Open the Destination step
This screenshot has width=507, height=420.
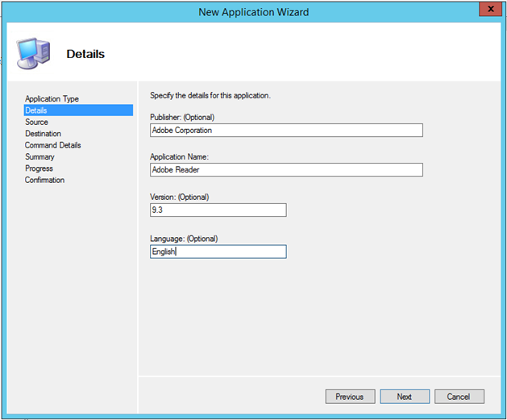[43, 134]
